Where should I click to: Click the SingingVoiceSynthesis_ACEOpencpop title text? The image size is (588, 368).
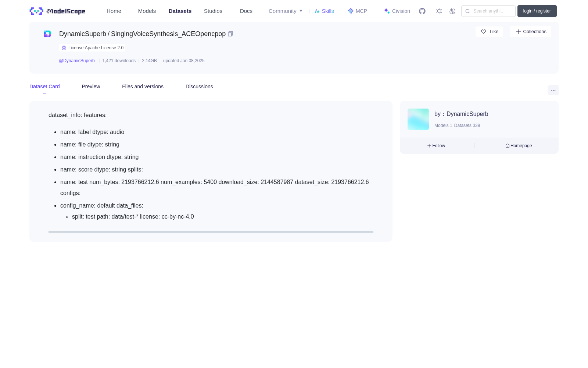pos(168,34)
